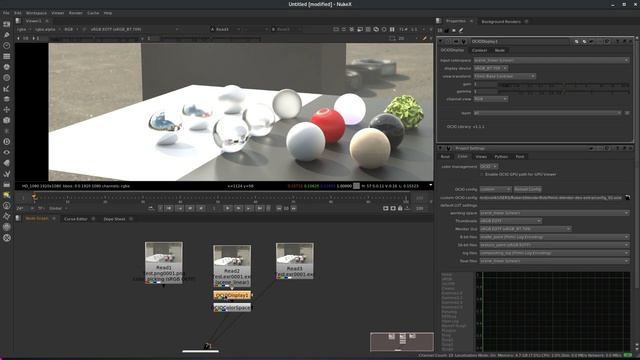The width and height of the screenshot is (640, 360).
Task: Open the Properties pane content menu icon
Action: 439,21
